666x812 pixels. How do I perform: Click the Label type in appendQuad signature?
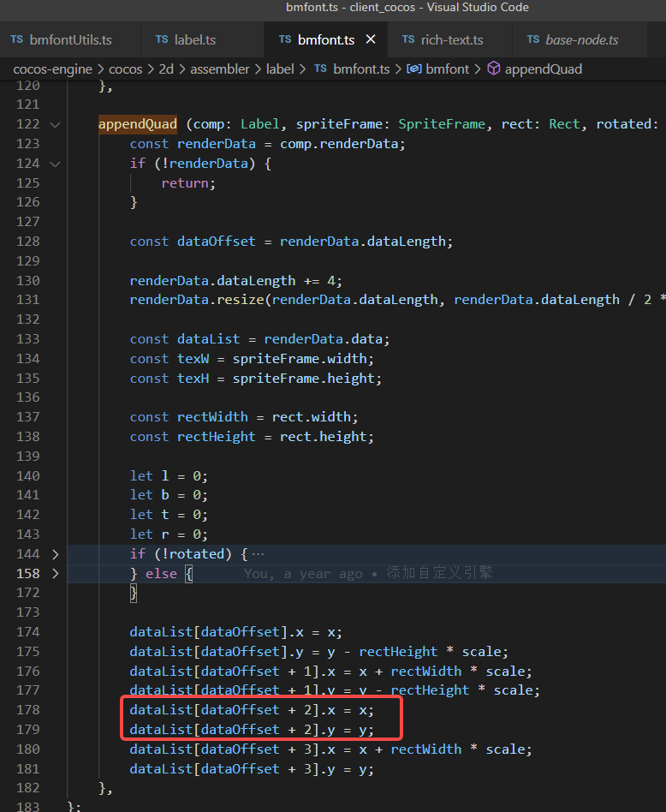(259, 124)
